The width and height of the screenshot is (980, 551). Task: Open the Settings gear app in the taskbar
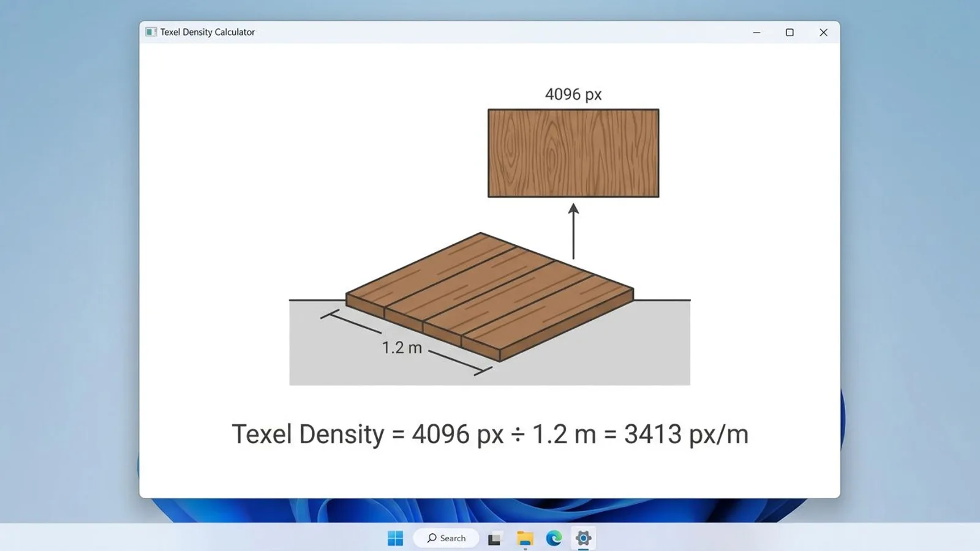583,538
